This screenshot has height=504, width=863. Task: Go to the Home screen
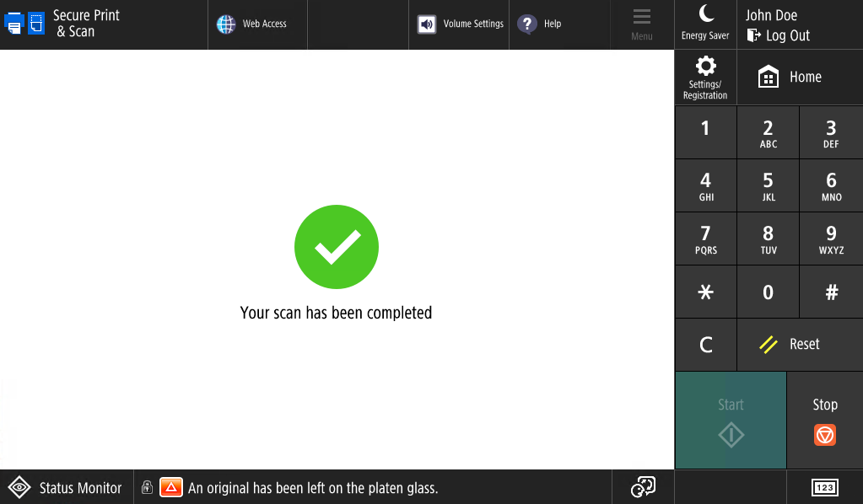[x=800, y=78]
